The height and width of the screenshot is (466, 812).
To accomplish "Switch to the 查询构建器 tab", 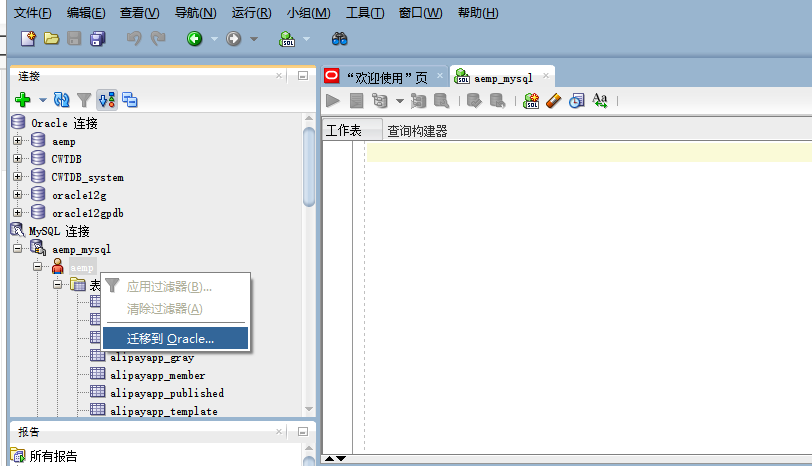I will point(417,131).
